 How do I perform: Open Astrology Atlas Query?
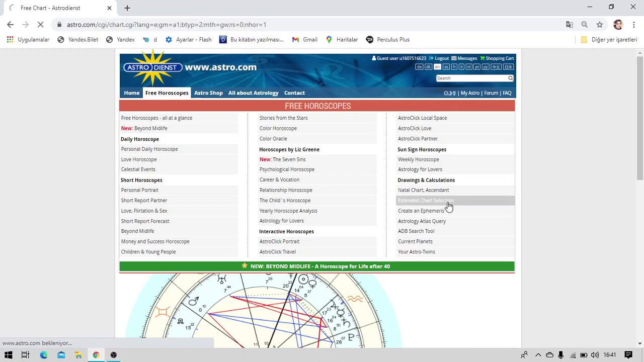click(x=422, y=221)
